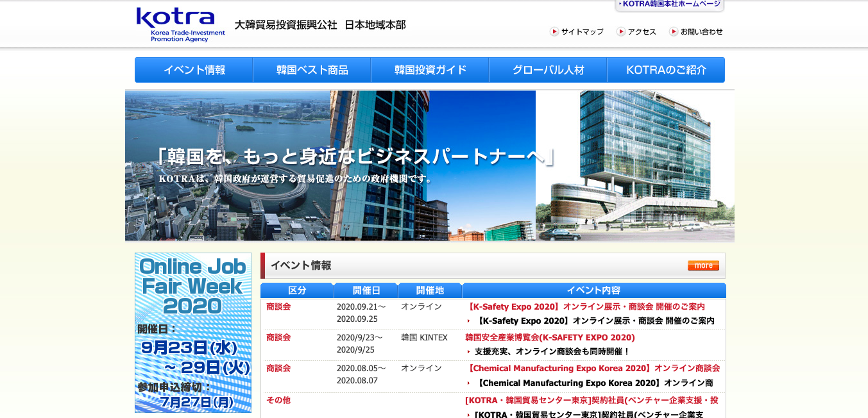Click the hero banner image
The width and height of the screenshot is (868, 418).
pos(429,165)
